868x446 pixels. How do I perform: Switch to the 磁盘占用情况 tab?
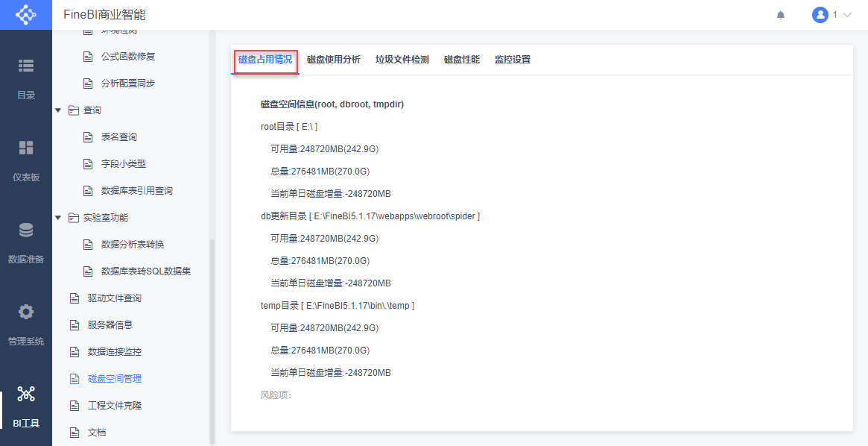pos(265,59)
